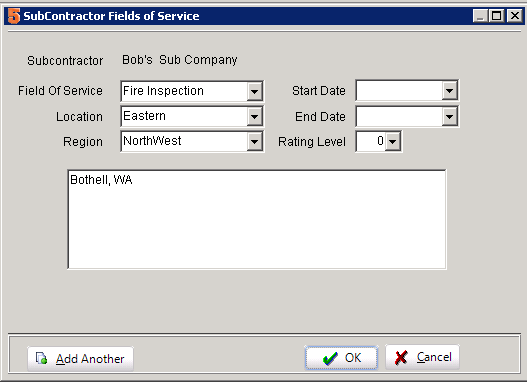Open the Start Date picker arrow
The width and height of the screenshot is (527, 382).
click(449, 90)
